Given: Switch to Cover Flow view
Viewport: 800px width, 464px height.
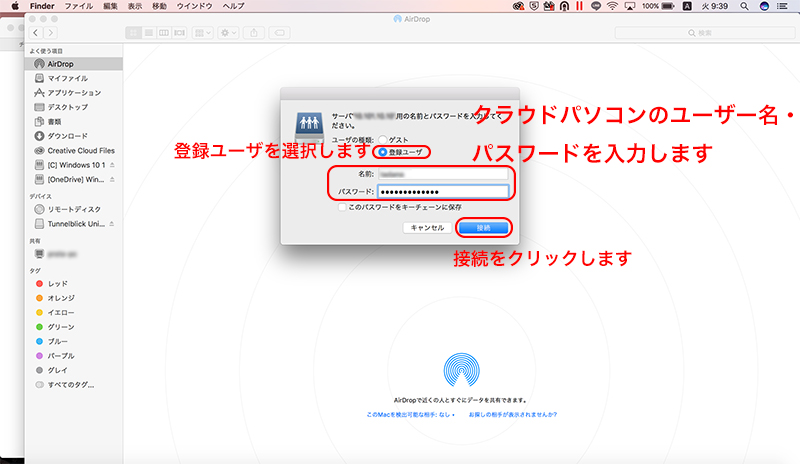Looking at the screenshot, I should click(180, 33).
